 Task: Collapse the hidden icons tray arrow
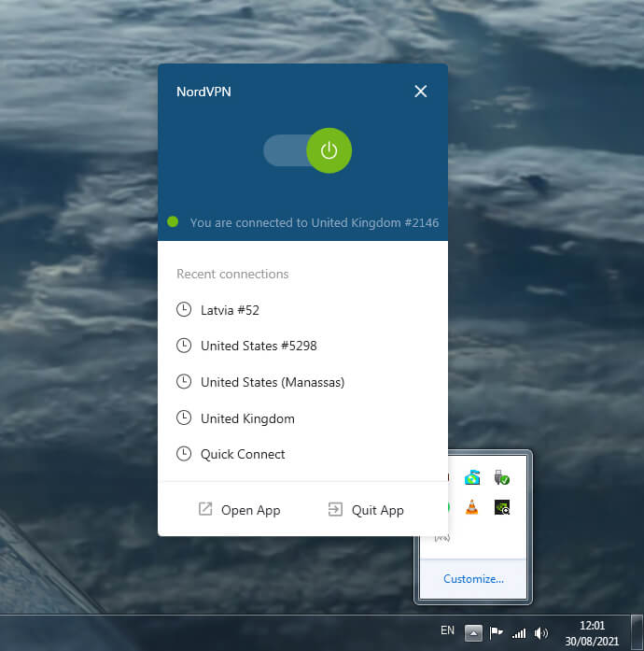coord(473,632)
